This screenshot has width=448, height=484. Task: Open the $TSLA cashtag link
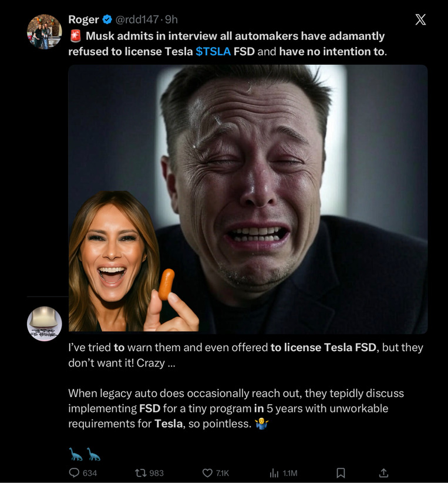[213, 52]
